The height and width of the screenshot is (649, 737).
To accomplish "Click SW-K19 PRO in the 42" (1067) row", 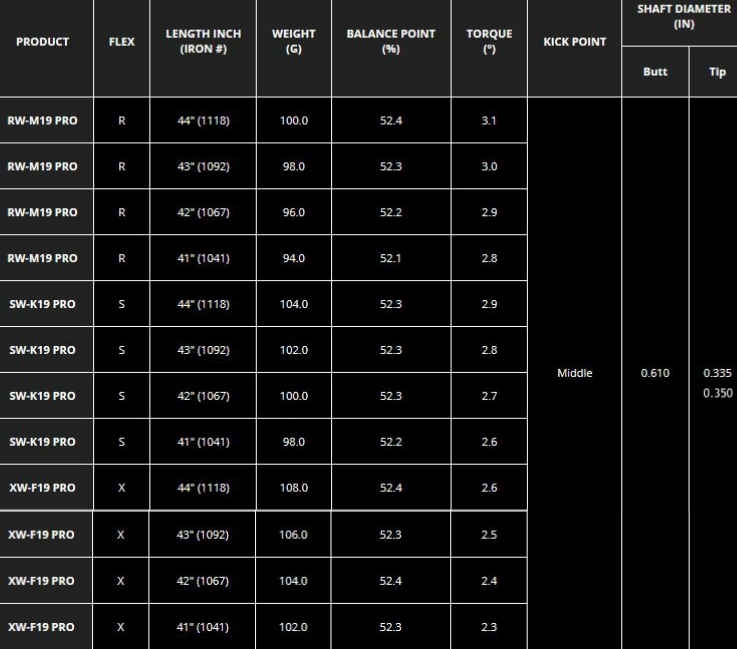I will pyautogui.click(x=42, y=396).
